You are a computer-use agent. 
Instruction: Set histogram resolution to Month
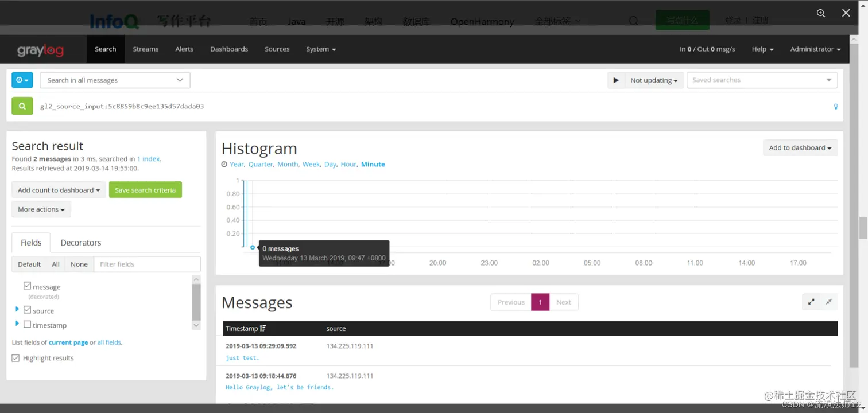click(288, 164)
